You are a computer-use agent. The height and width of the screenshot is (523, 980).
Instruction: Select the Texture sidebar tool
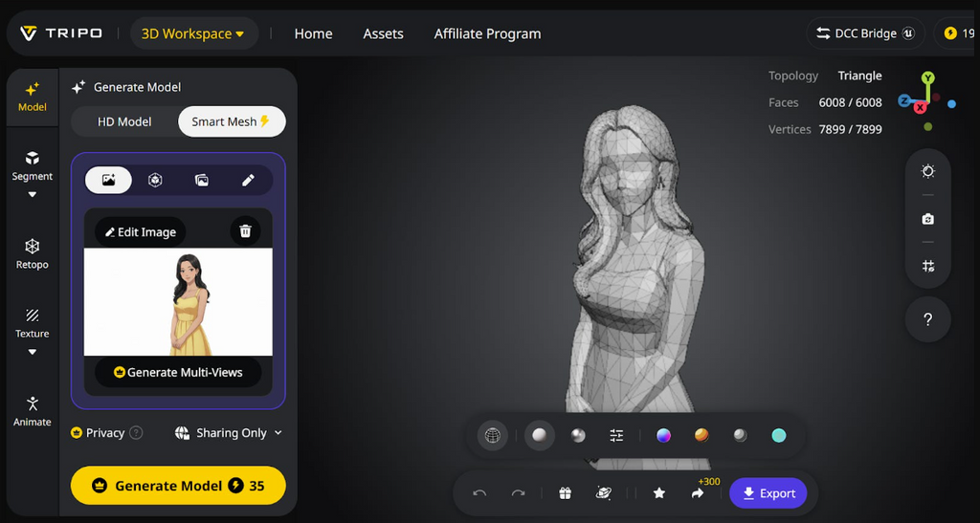point(32,323)
